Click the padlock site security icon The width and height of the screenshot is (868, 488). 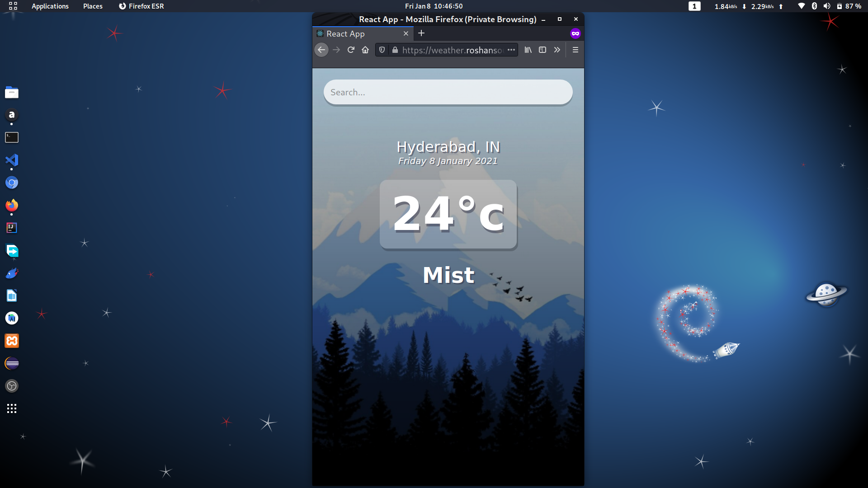point(395,50)
